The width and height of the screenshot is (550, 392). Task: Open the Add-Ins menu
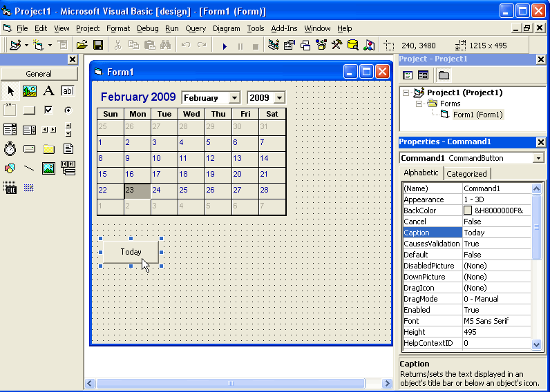coord(284,28)
